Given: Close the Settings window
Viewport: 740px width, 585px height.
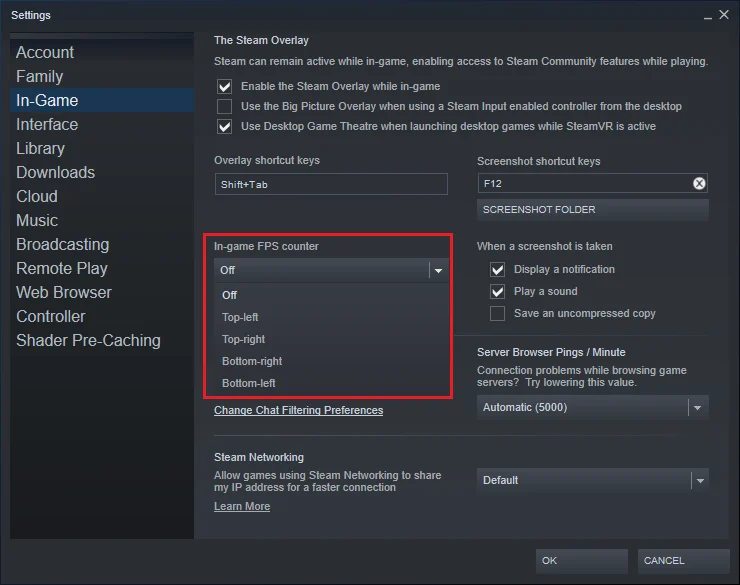Looking at the screenshot, I should pos(724,15).
